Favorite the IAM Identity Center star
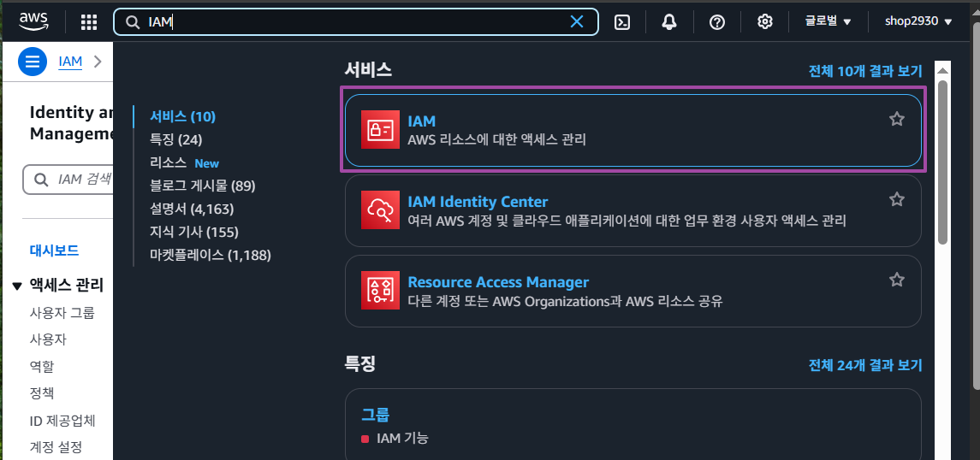 tap(897, 199)
